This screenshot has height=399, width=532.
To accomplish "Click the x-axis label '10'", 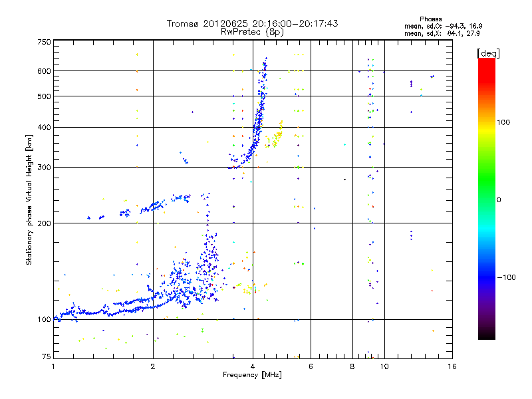I will pyautogui.click(x=384, y=366).
